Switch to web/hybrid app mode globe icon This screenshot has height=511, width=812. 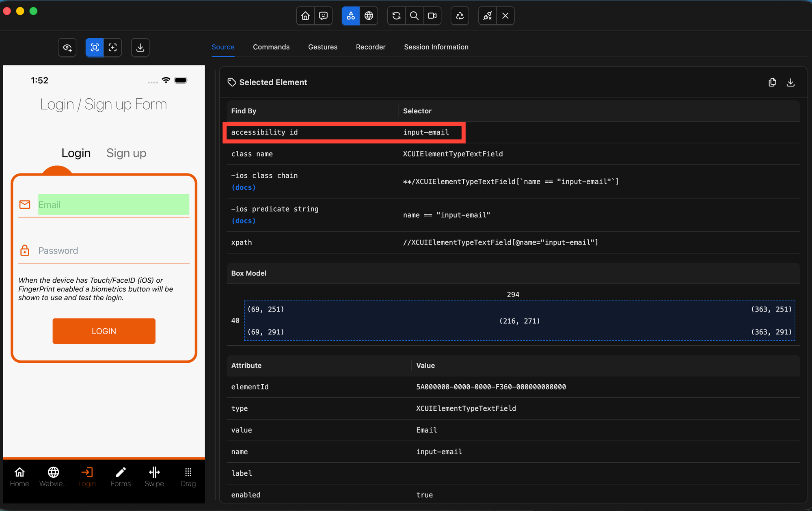click(x=369, y=16)
